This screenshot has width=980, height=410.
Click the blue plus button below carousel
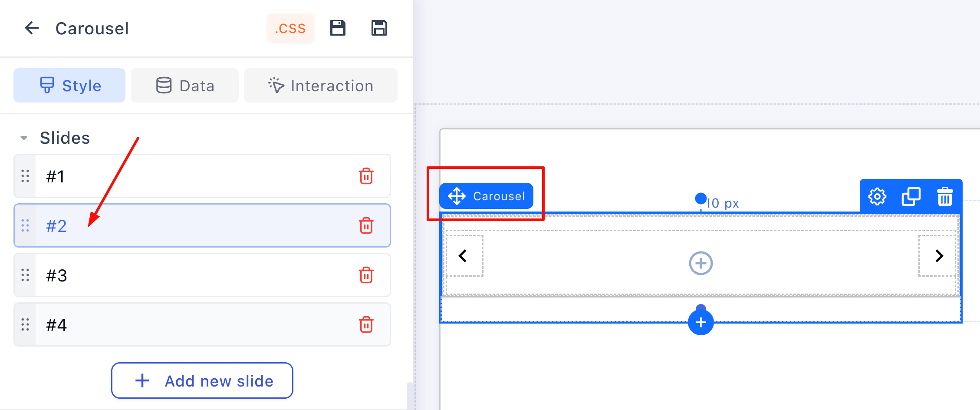(x=701, y=322)
